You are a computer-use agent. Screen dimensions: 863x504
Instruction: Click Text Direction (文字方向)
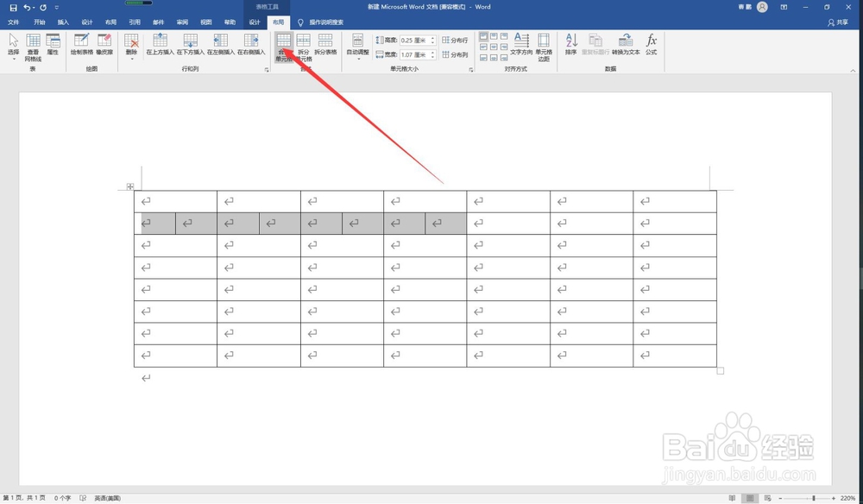(x=521, y=44)
